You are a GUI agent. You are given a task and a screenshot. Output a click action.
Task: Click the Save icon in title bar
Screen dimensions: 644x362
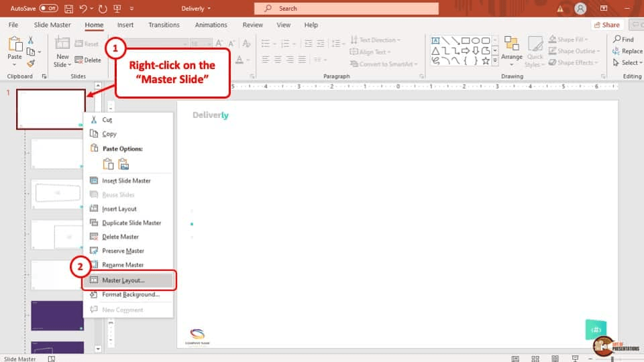click(x=70, y=9)
